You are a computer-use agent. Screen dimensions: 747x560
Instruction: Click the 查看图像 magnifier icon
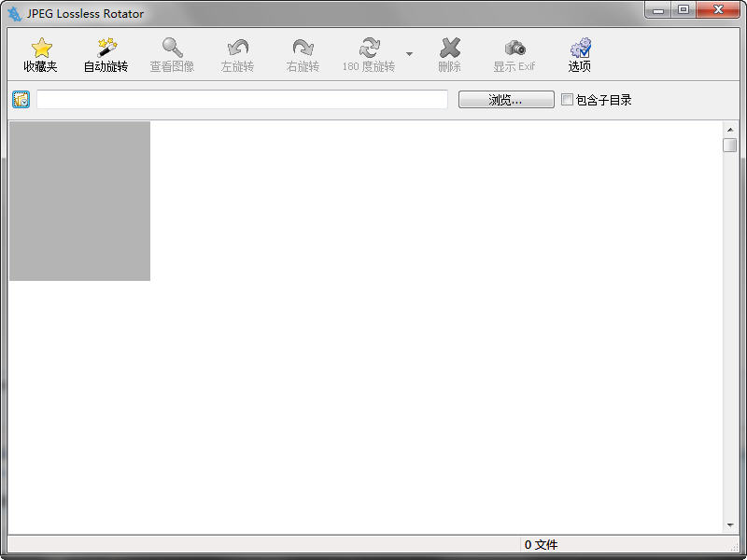[x=172, y=48]
